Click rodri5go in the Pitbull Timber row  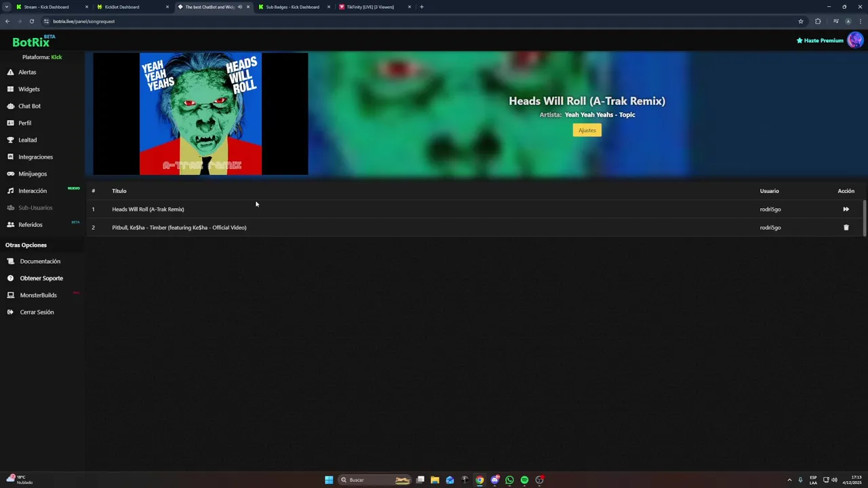pyautogui.click(x=770, y=227)
